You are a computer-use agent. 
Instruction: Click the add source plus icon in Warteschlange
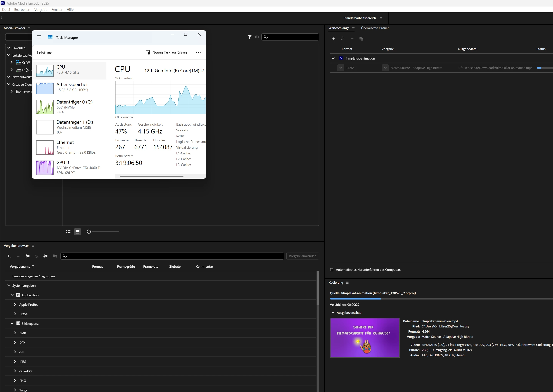coord(334,39)
